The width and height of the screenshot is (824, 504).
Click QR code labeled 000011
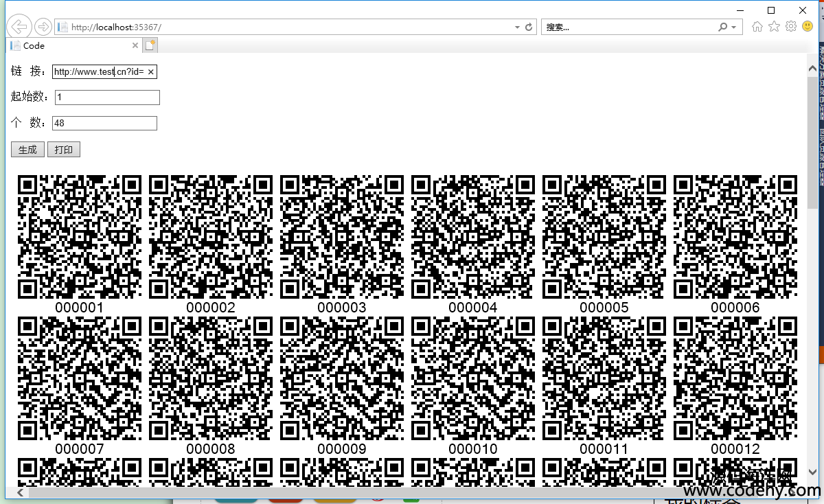pyautogui.click(x=604, y=378)
